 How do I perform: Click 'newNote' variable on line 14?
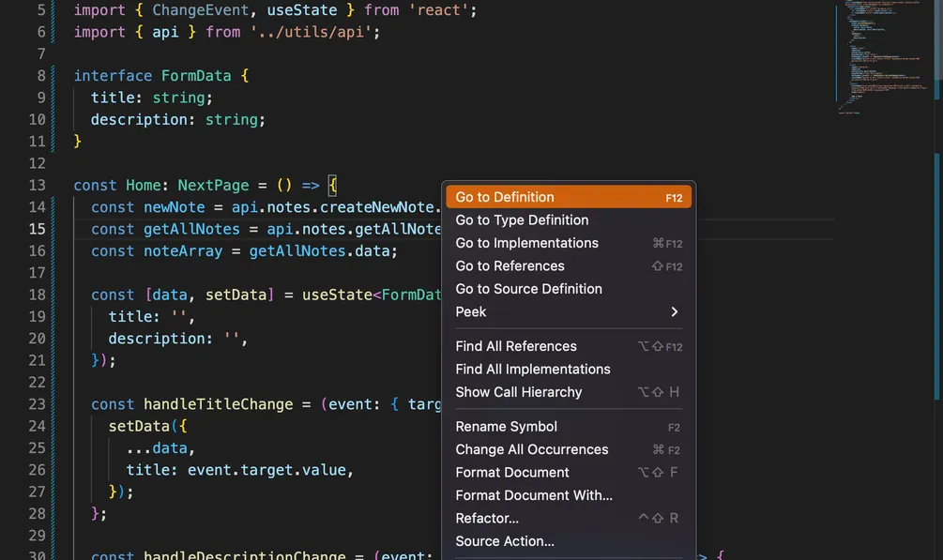175,207
